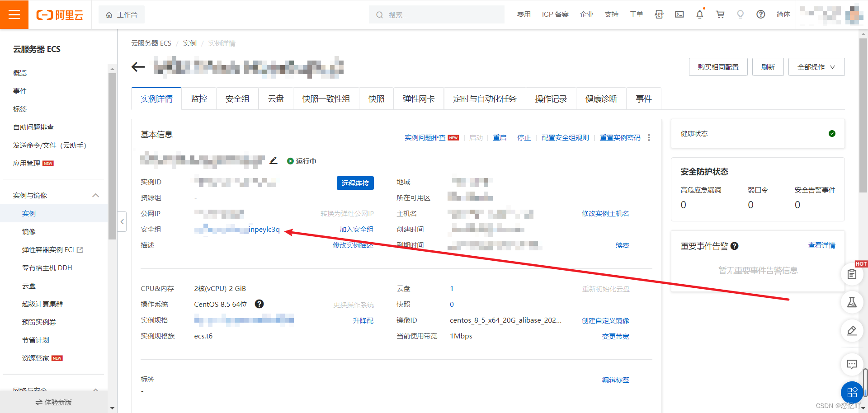
Task: Open the 弹性网卡 tab
Action: (x=419, y=99)
